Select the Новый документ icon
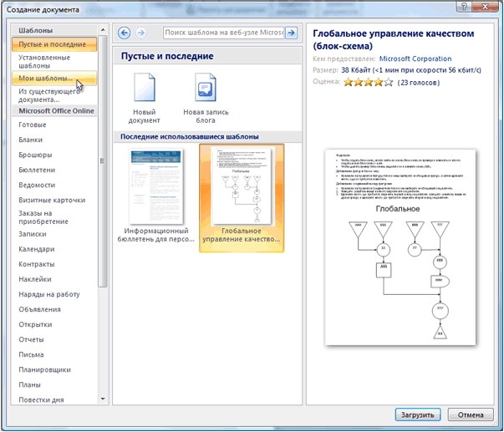Image resolution: width=504 pixels, height=432 pixels. [x=144, y=88]
